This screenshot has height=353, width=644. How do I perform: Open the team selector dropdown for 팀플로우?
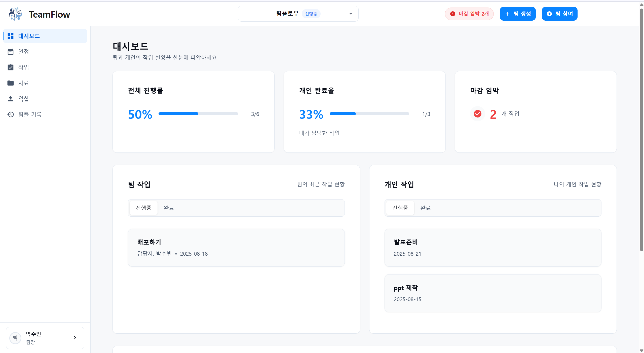point(351,14)
